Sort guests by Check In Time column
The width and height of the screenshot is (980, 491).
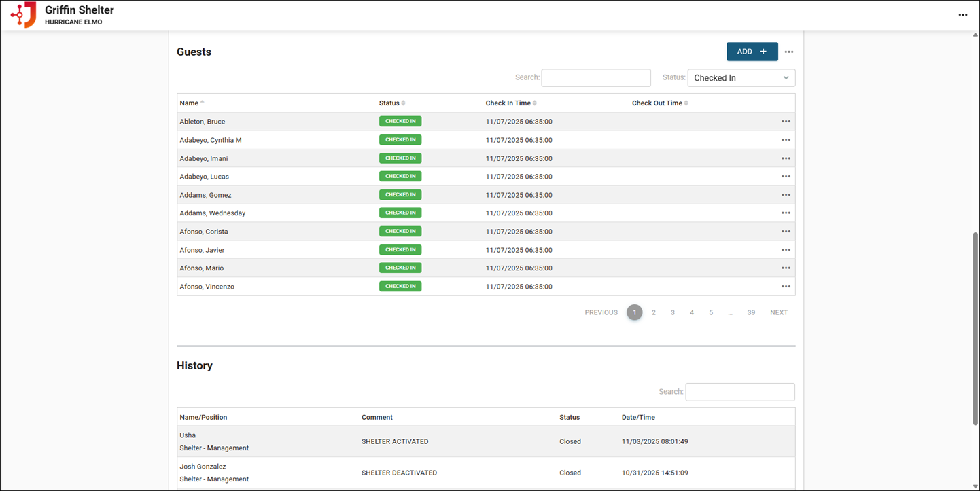(x=508, y=103)
